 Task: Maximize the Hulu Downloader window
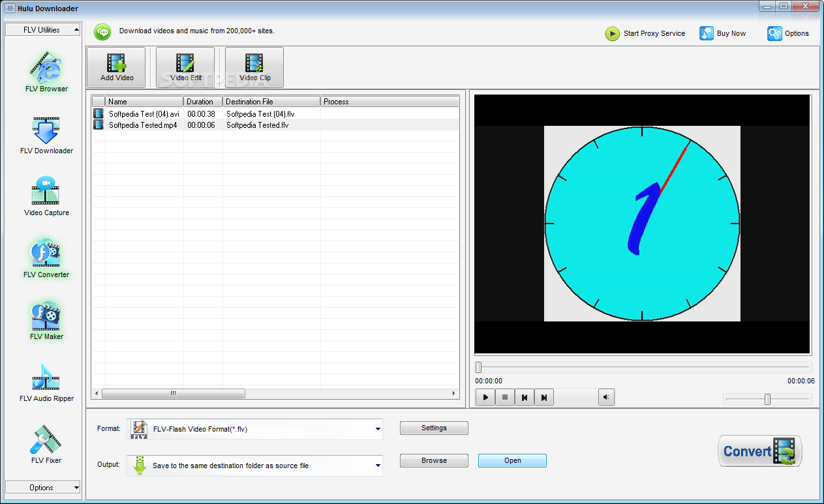[783, 6]
